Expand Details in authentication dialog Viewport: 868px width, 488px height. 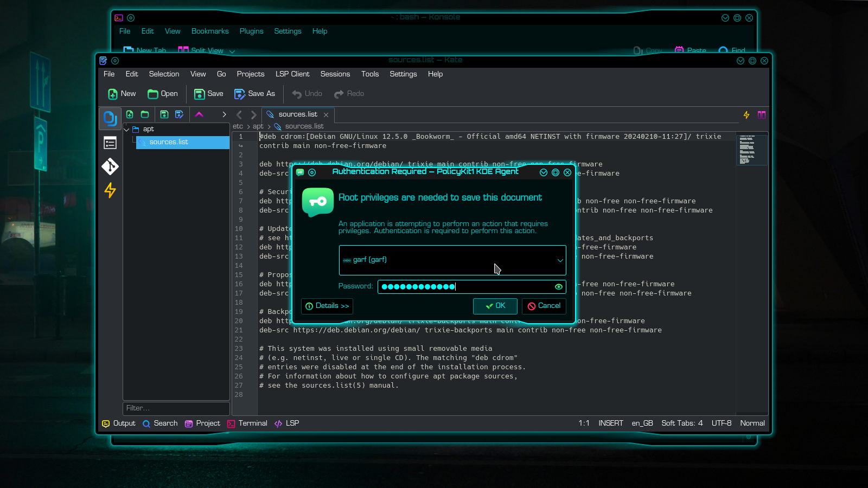tap(327, 306)
